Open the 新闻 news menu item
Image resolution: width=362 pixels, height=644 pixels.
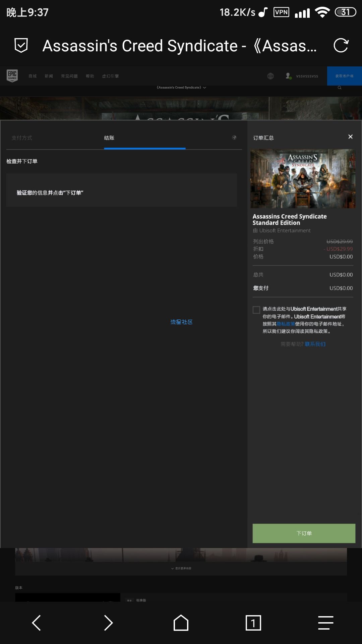(49, 76)
